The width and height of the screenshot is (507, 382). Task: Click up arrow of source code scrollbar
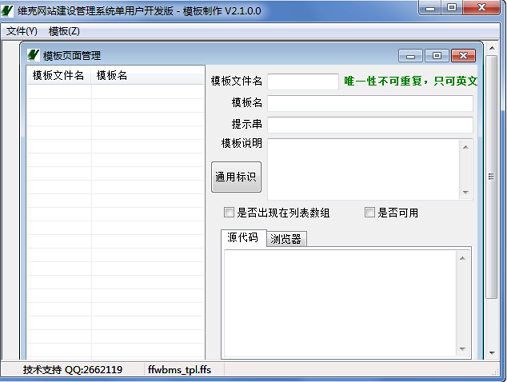point(462,258)
